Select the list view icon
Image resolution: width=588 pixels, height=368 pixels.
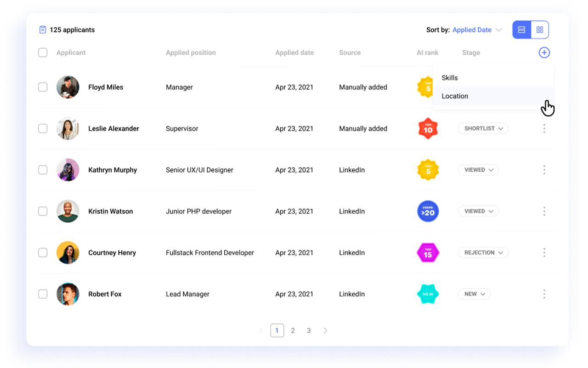(521, 29)
